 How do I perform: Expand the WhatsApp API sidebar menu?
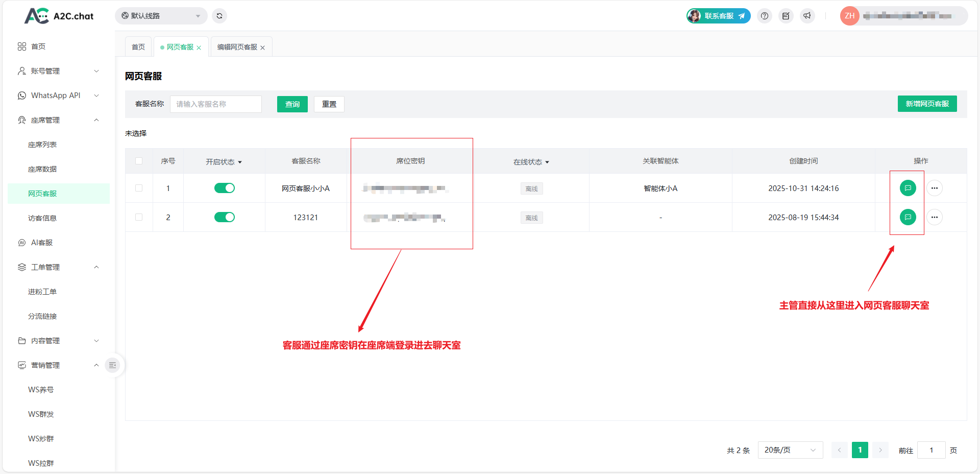pos(58,96)
